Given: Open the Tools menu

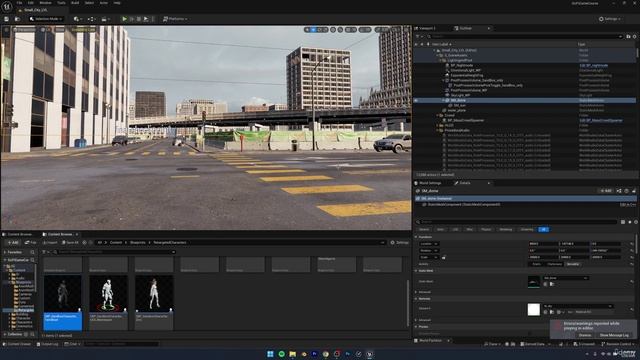Looking at the screenshot, I should pyautogui.click(x=61, y=3).
